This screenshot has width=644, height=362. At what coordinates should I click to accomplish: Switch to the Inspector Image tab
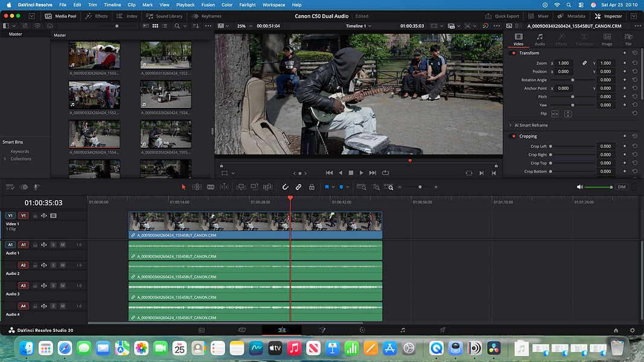[x=607, y=39]
